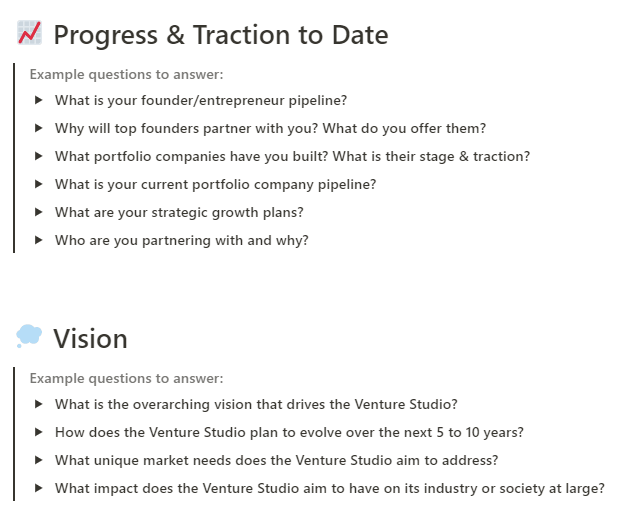Click the chart emoji icon beside Progress heading
The image size is (632, 515).
pos(29,34)
